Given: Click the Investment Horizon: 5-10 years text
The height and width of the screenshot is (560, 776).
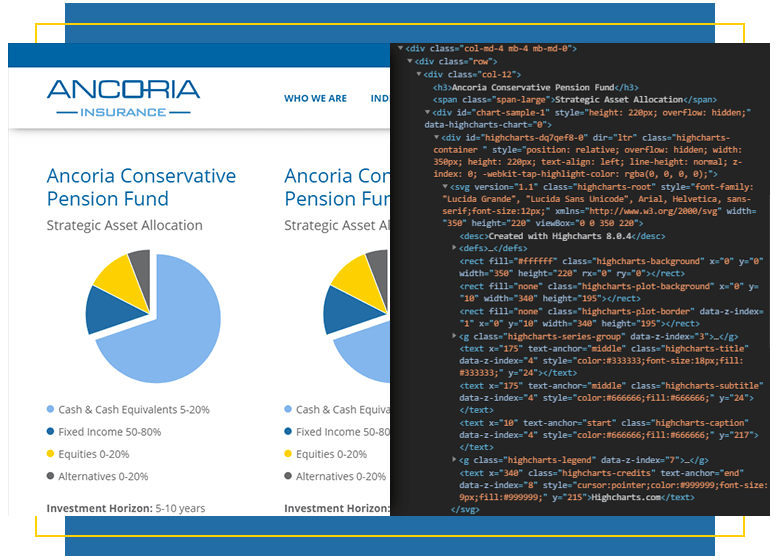Looking at the screenshot, I should 126,508.
